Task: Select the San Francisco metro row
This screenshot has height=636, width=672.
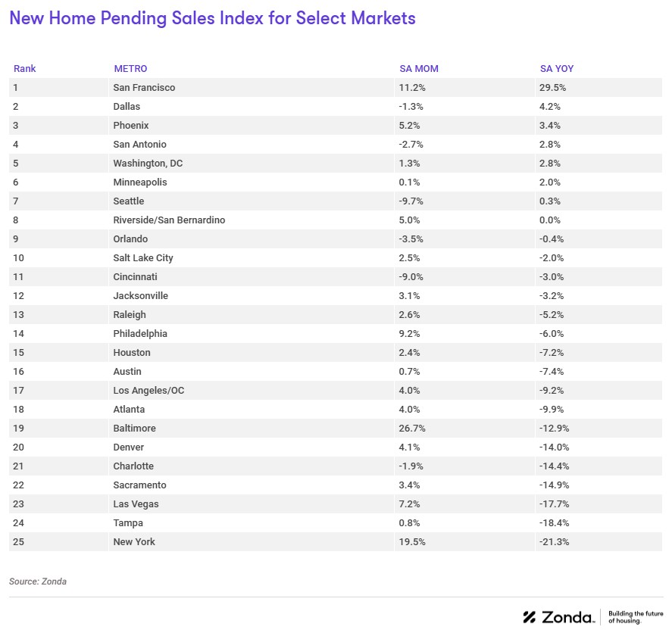Action: (144, 88)
